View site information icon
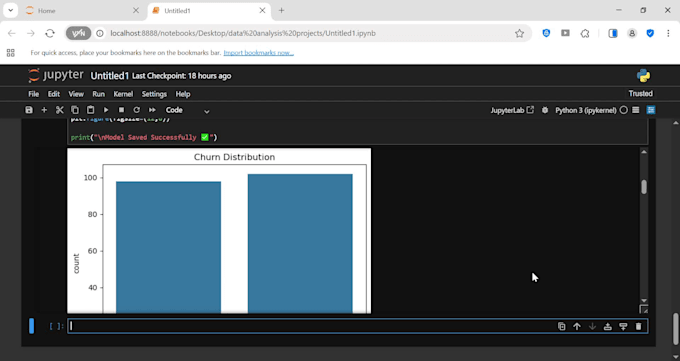 [100, 33]
